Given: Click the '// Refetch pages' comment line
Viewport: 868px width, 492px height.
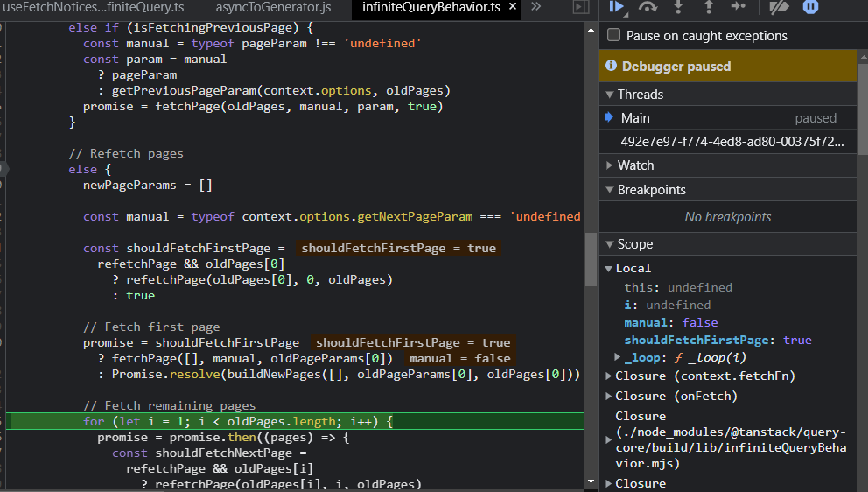Looking at the screenshot, I should (126, 153).
